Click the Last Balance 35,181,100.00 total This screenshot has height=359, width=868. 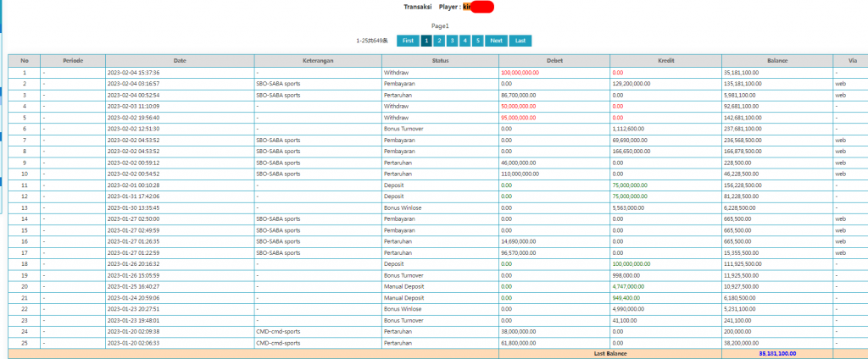point(777,353)
